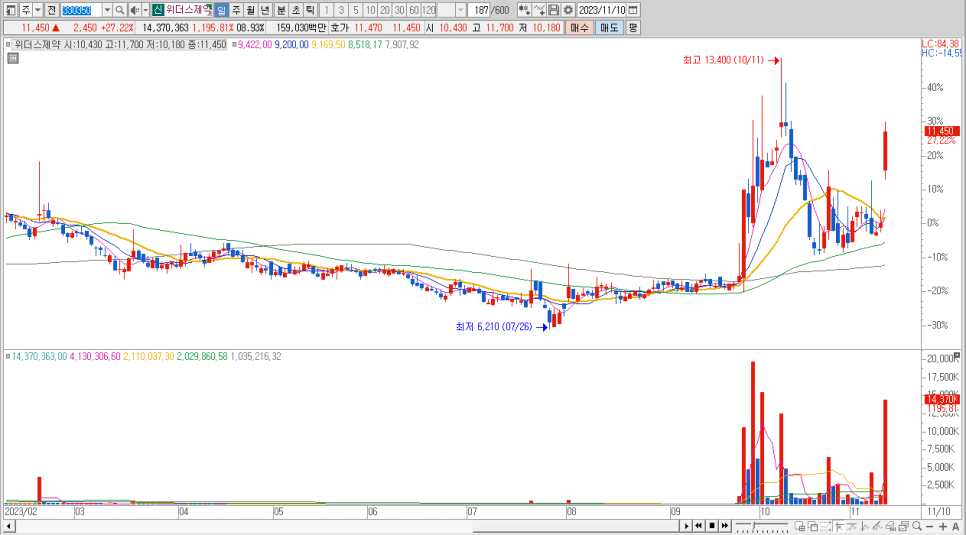This screenshot has width=966, height=535.
Task: Open dropdown arrow beside the speaker icon
Action: [x=144, y=10]
